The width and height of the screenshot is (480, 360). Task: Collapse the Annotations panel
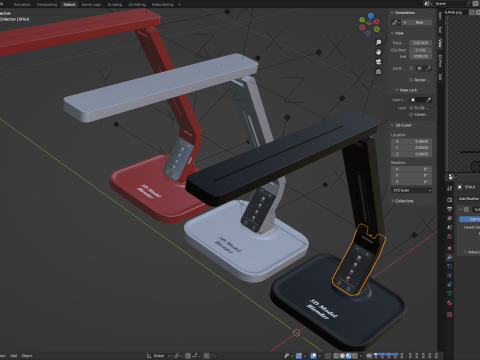pos(392,13)
